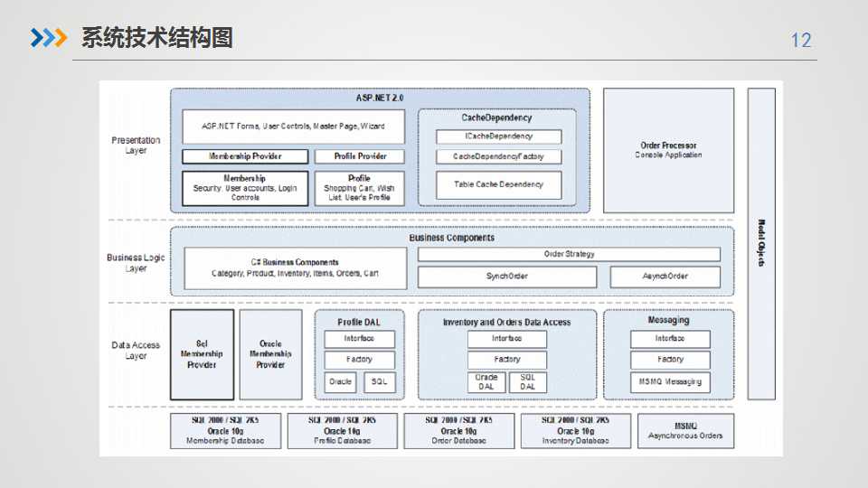
Task: Click the Membership Provider box
Action: [245, 156]
